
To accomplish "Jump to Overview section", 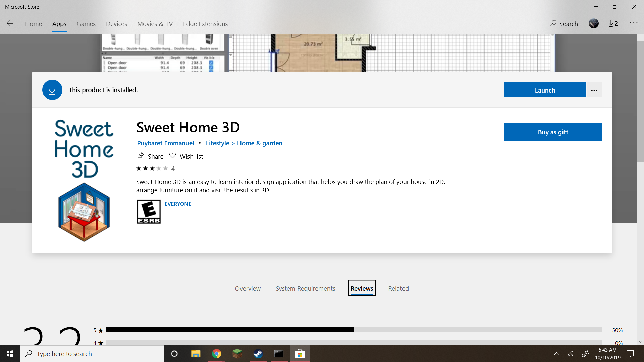I will 248,288.
